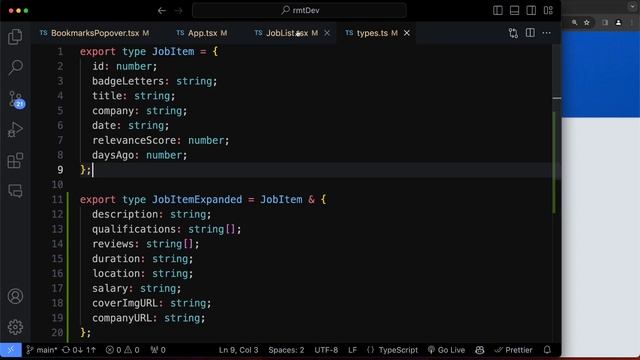Change end of line sequence LF
The width and height of the screenshot is (640, 360).
352,350
